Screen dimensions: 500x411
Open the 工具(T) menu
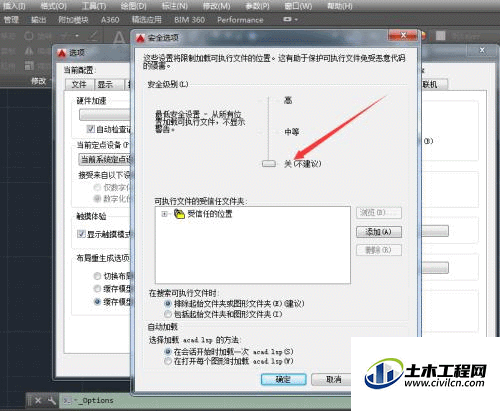tap(94, 6)
